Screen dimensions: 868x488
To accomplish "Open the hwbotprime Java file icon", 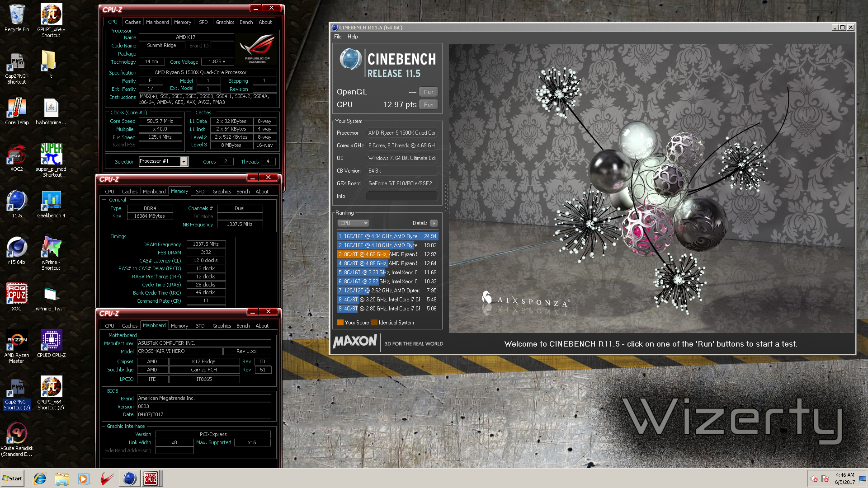I will tap(51, 111).
